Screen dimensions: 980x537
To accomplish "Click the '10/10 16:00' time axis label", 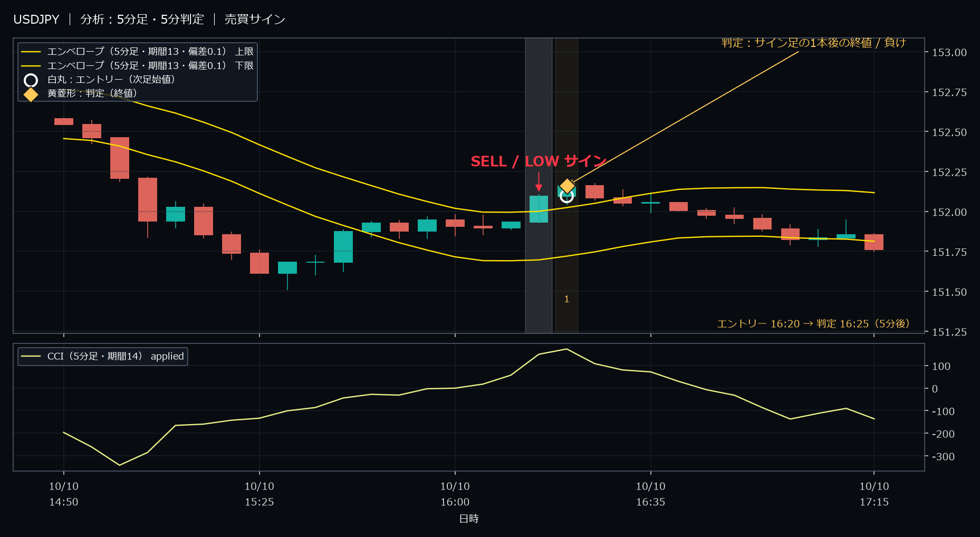I will click(455, 494).
